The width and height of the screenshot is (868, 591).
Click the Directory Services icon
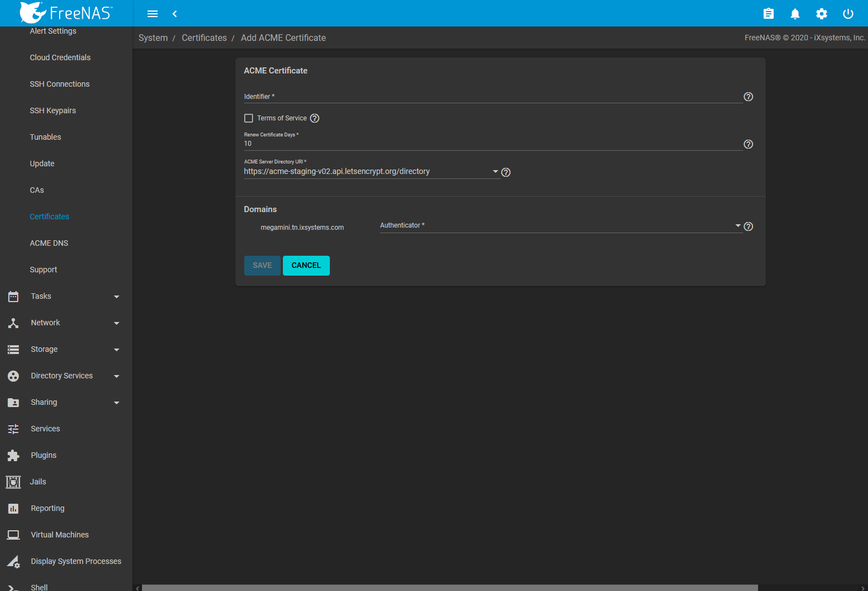(13, 376)
